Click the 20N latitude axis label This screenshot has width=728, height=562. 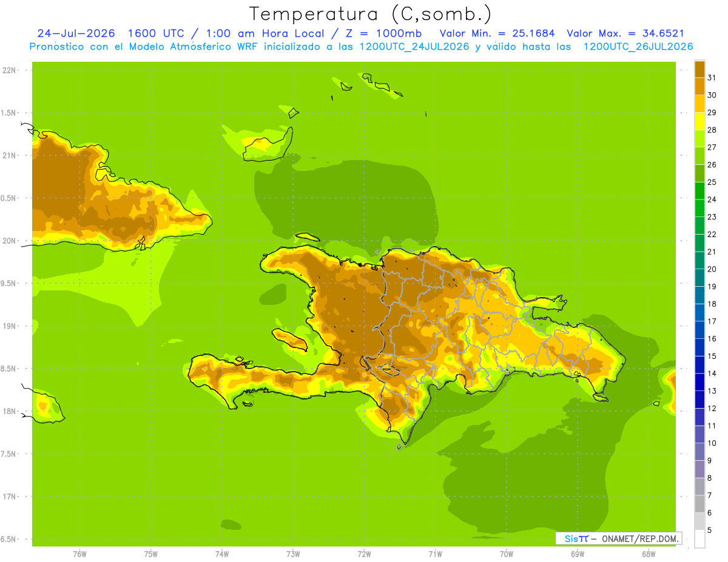[x=9, y=241]
